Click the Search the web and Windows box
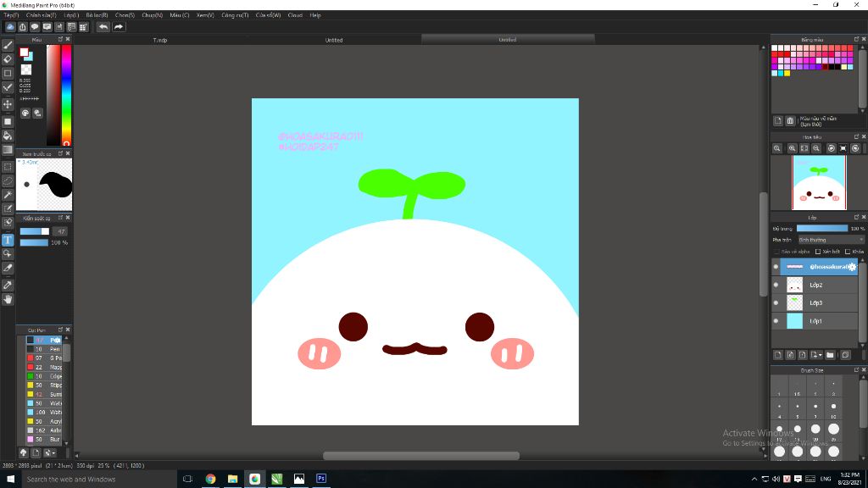The height and width of the screenshot is (488, 868). [x=98, y=480]
